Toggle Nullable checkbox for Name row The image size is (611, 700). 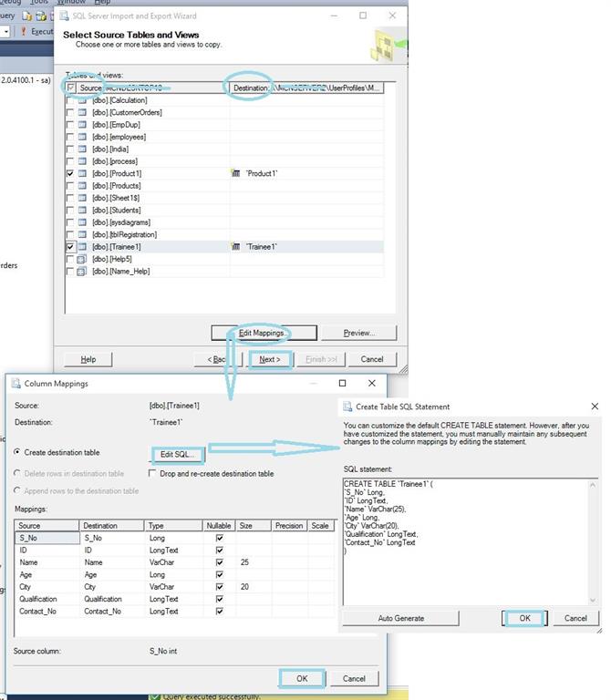pos(219,562)
